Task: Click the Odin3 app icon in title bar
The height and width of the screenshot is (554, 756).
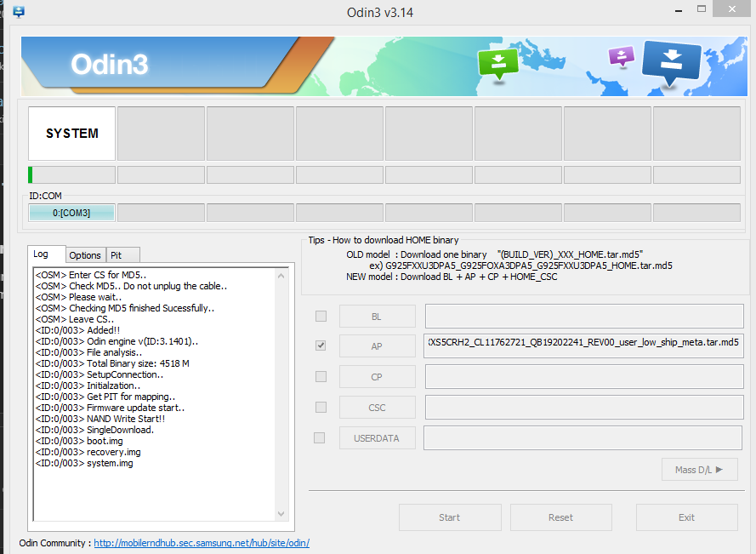Action: pos(19,11)
